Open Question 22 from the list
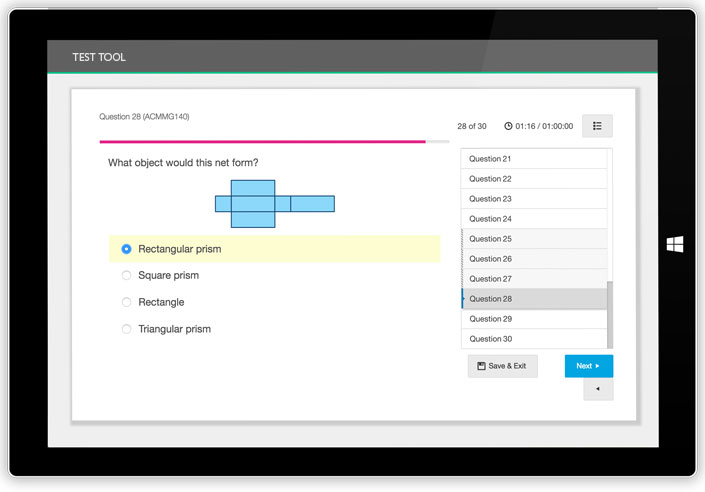Viewport: 705px width, 492px height. pos(534,179)
